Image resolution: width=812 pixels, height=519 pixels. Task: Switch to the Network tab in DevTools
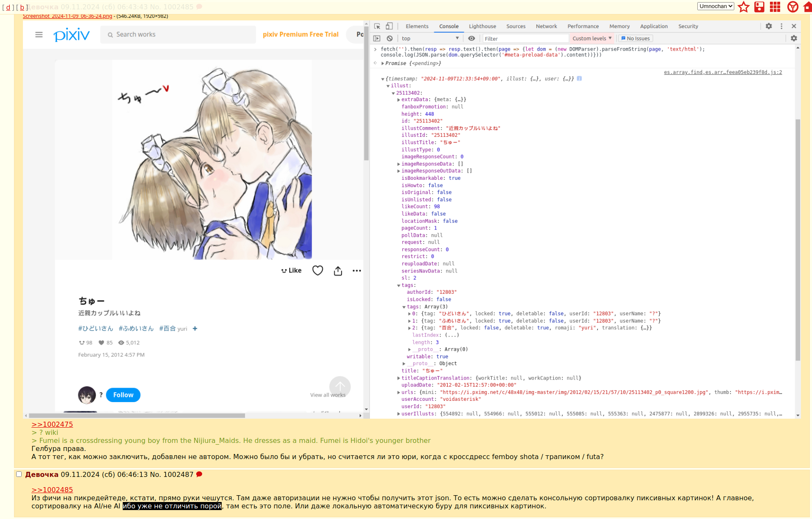tap(546, 26)
